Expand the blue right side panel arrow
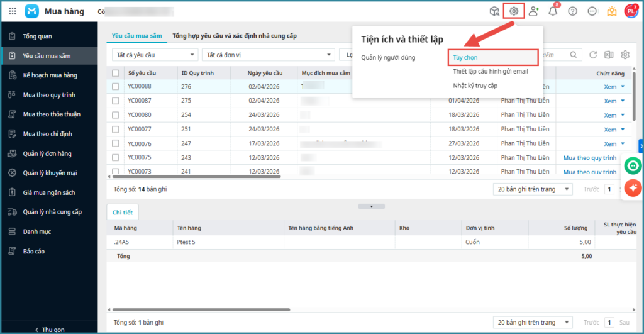 click(641, 147)
